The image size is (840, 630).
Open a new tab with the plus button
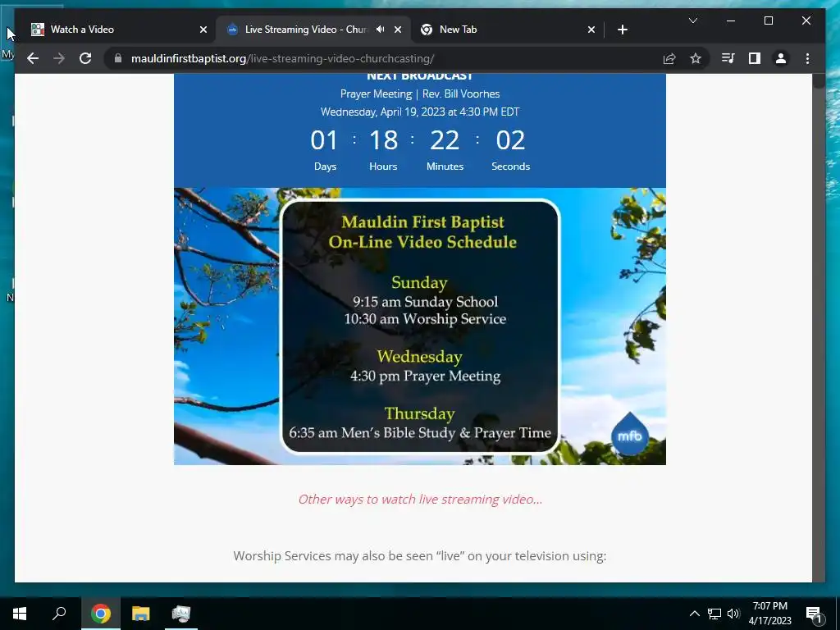622,30
